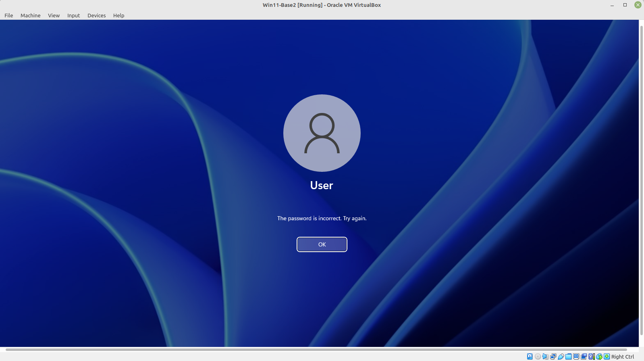Screen dimensions: 644x361
Task: Click the recording status icon
Action: [584, 357]
